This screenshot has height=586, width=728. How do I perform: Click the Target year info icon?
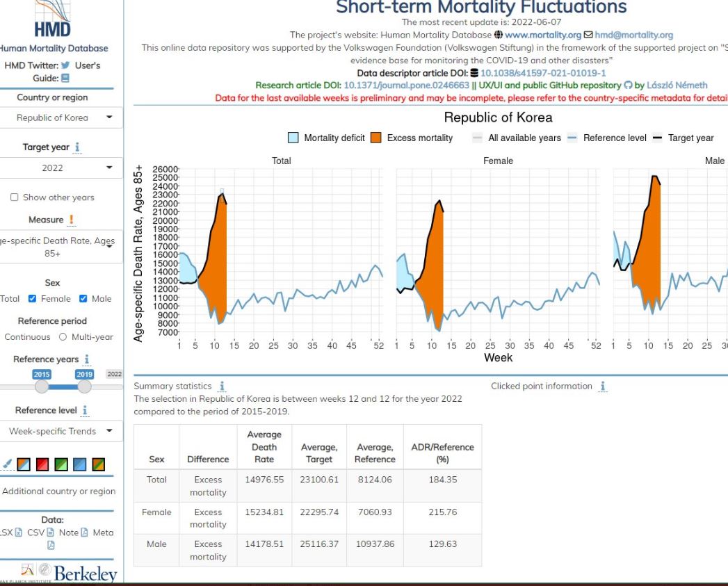[77, 147]
